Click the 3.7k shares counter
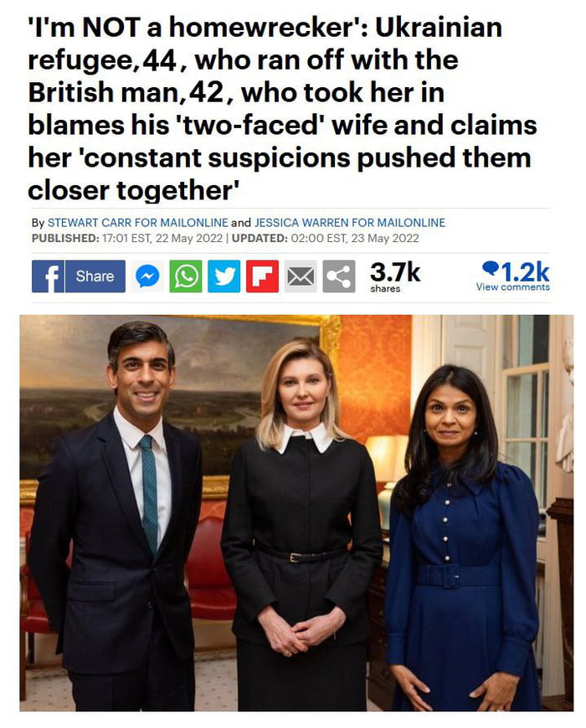This screenshot has width=586, height=728. tap(395, 276)
